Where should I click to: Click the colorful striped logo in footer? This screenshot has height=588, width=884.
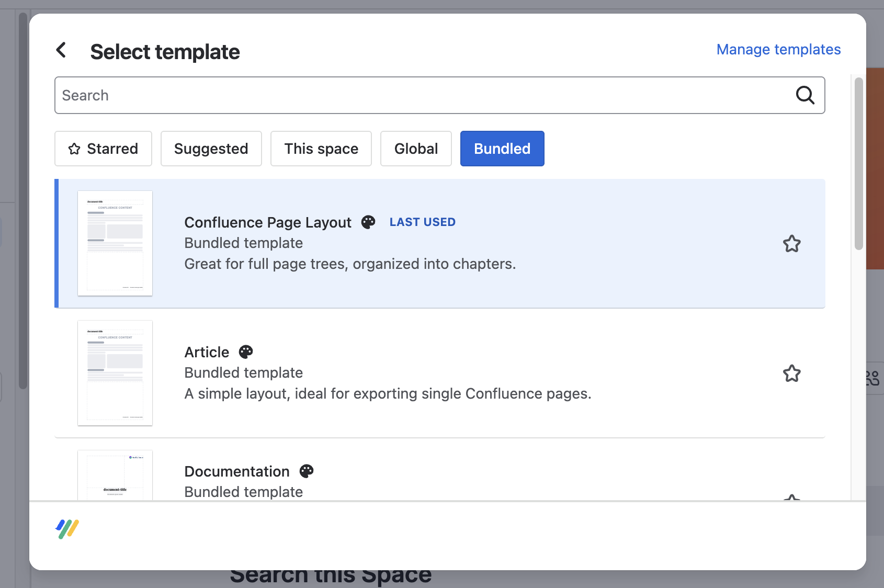[x=67, y=529]
